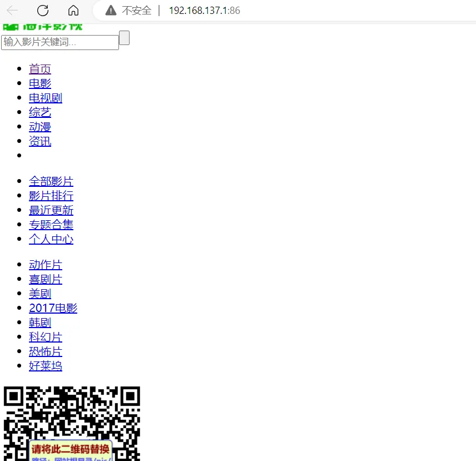View 影片排行 rankings

51,195
